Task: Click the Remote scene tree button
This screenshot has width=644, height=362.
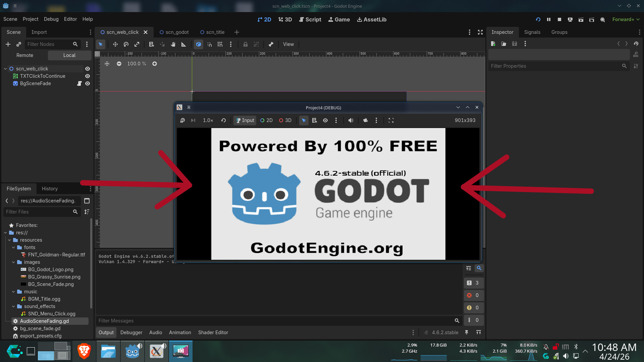Action: click(25, 55)
